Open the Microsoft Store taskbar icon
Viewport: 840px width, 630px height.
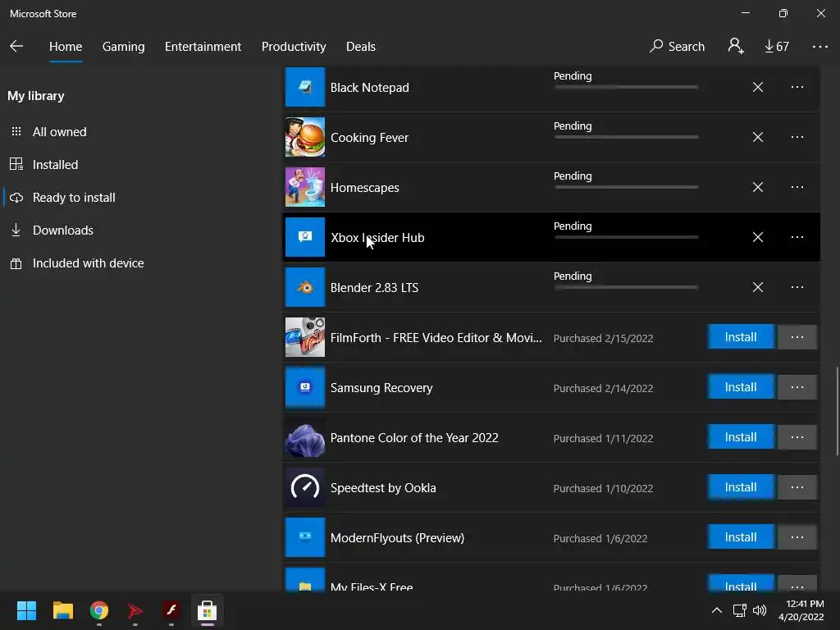coord(207,610)
